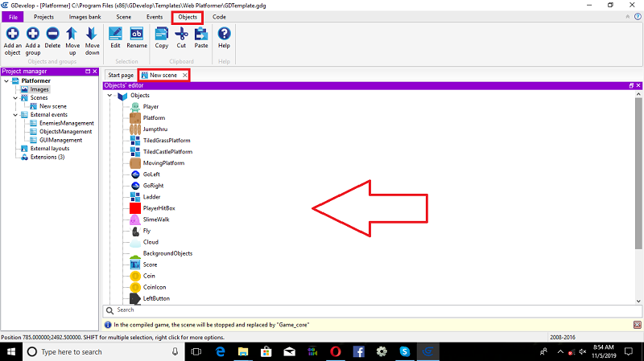This screenshot has width=644, height=361.
Task: Collapse the ribbon with the arrow
Action: click(628, 17)
